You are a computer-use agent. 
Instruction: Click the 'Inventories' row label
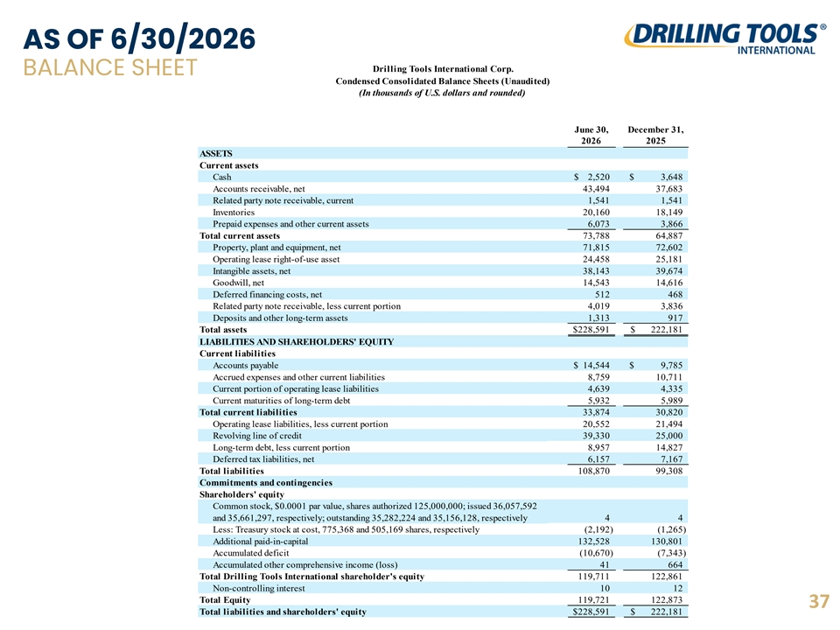pos(234,213)
